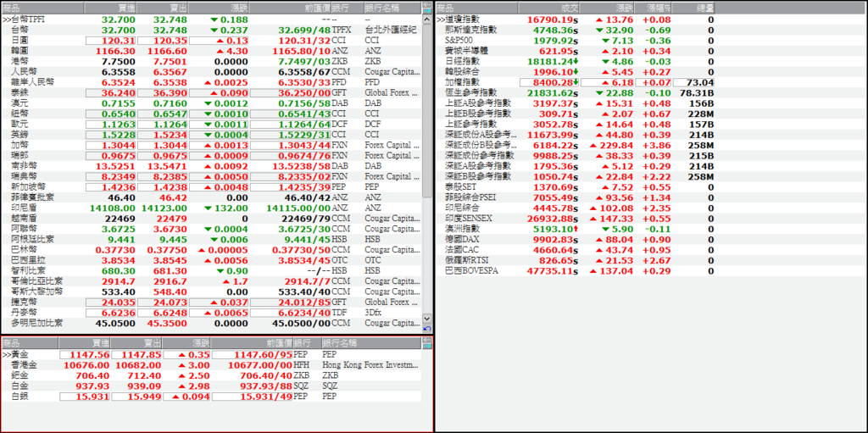Click the bank name 3Dfx
Image resolution: width=868 pixels, height=433 pixels.
(373, 313)
